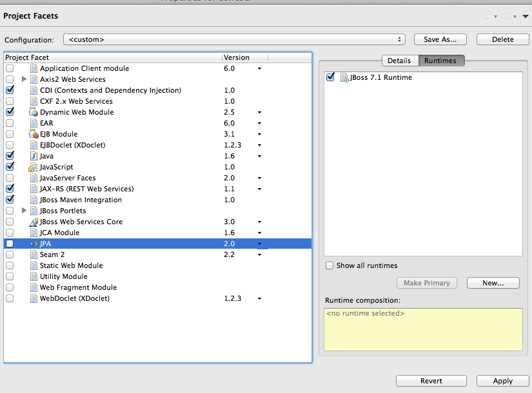
Task: Click the locked JavaScript facet icon
Action: coord(33,167)
